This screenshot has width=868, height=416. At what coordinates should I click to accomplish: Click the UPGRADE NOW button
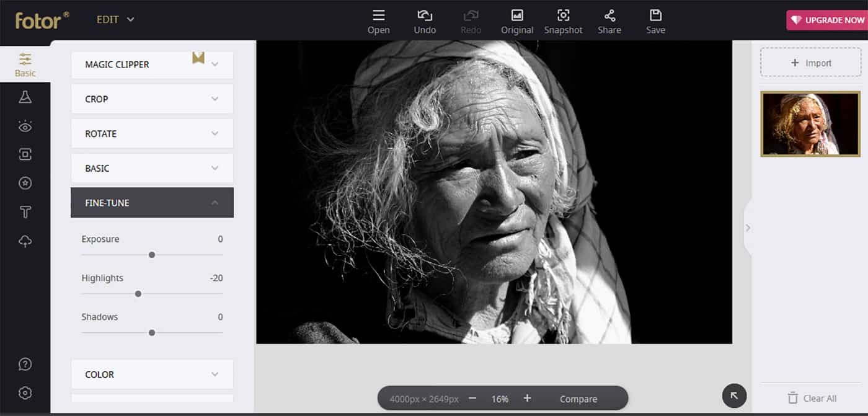[x=828, y=20]
